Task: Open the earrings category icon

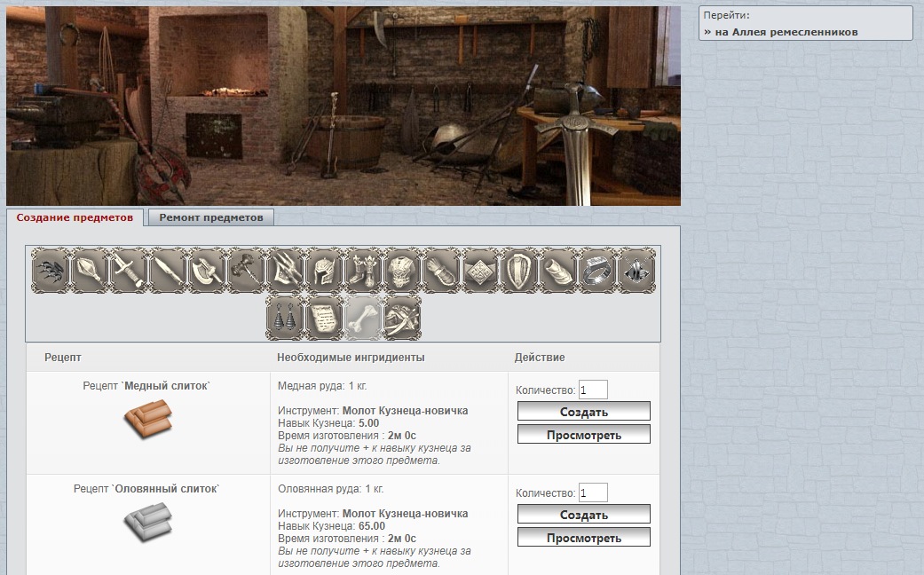Action: 285,318
